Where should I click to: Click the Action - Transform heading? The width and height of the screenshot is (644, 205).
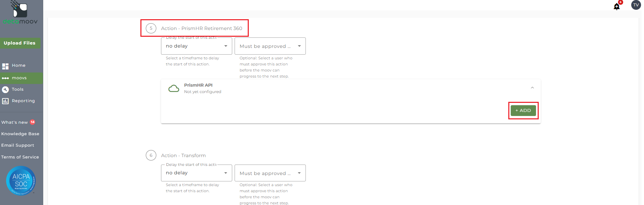click(x=183, y=155)
